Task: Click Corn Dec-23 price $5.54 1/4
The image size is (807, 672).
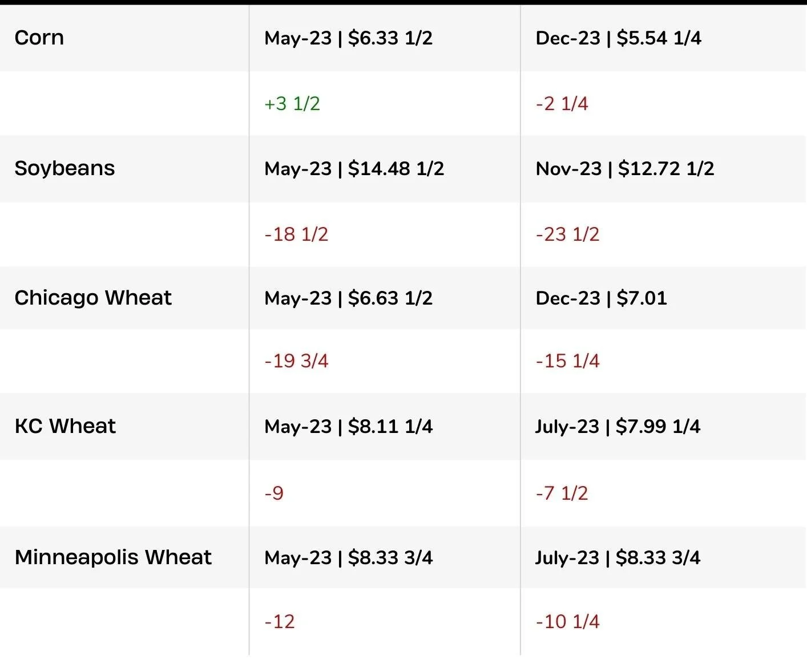Action: pyautogui.click(x=618, y=38)
